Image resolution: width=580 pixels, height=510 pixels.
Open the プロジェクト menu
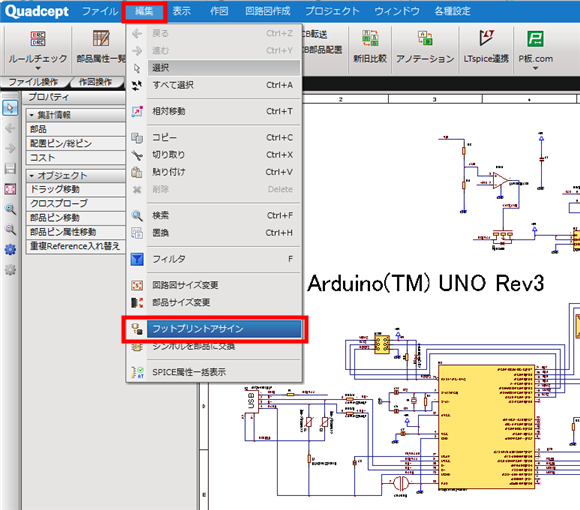pyautogui.click(x=332, y=11)
